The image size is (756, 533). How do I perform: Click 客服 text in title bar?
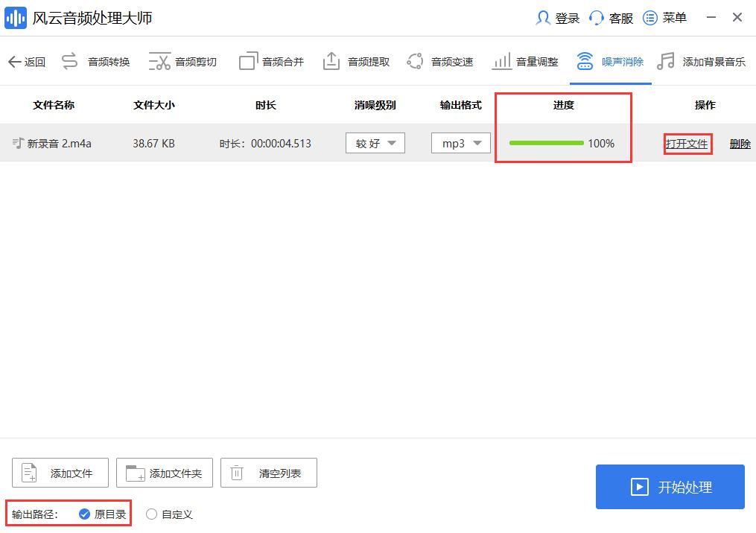(x=621, y=19)
